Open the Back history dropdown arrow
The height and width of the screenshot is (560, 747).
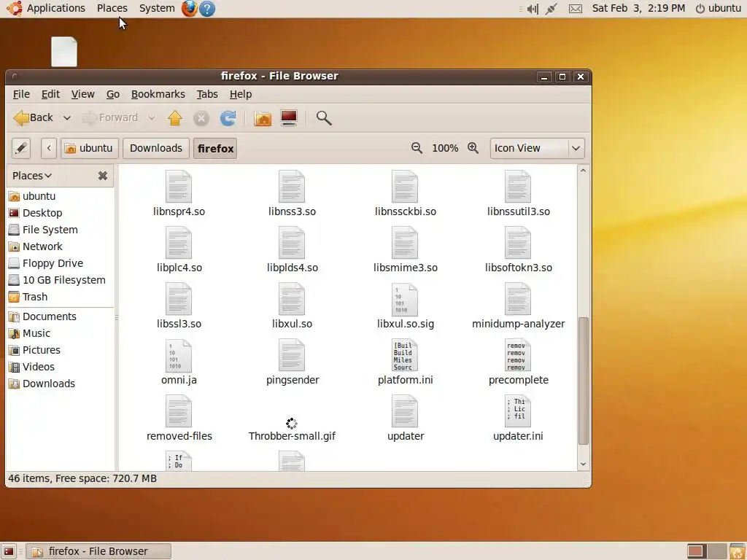(66, 117)
